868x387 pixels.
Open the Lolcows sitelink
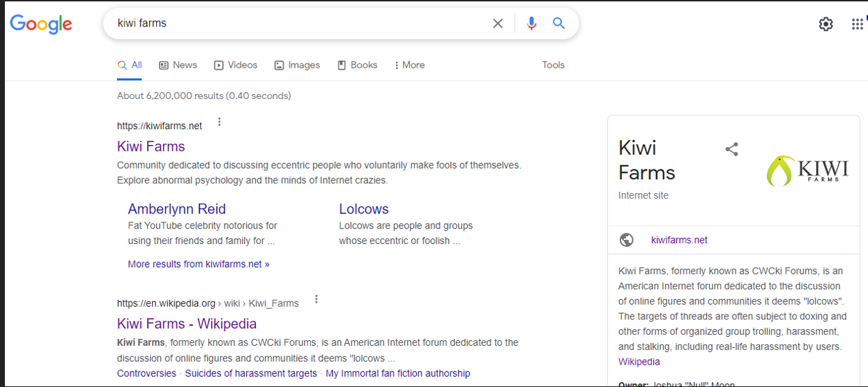[364, 209]
